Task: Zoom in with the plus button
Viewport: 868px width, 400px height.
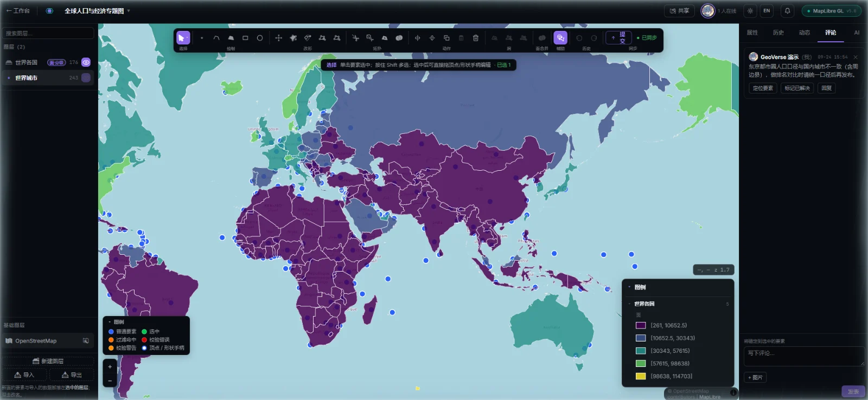Action: 110,367
